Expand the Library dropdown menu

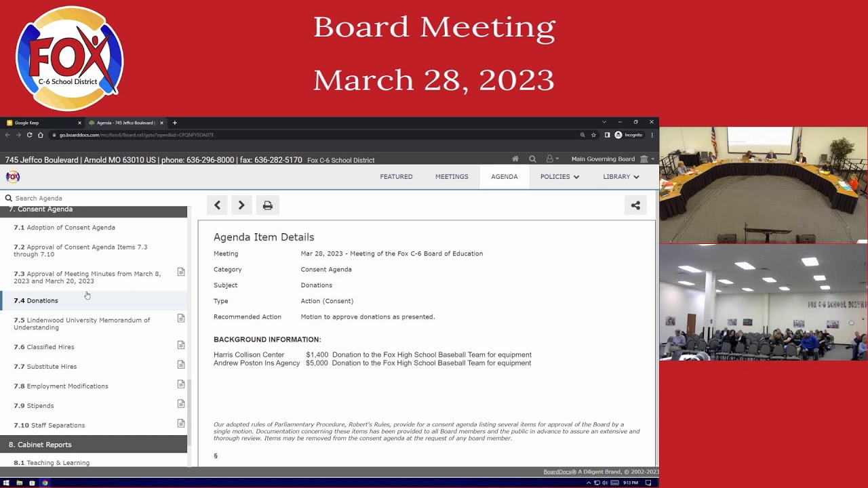pyautogui.click(x=621, y=177)
